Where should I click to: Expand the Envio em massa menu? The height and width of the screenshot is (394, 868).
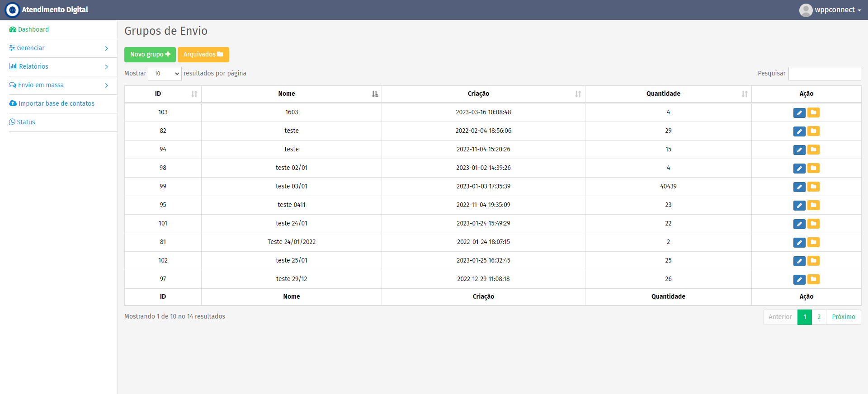click(59, 85)
